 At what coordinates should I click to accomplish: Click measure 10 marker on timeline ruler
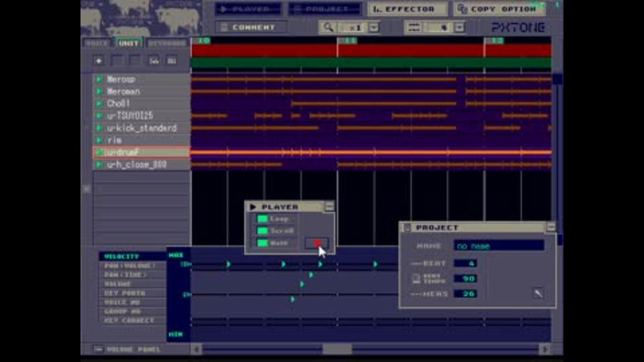202,40
